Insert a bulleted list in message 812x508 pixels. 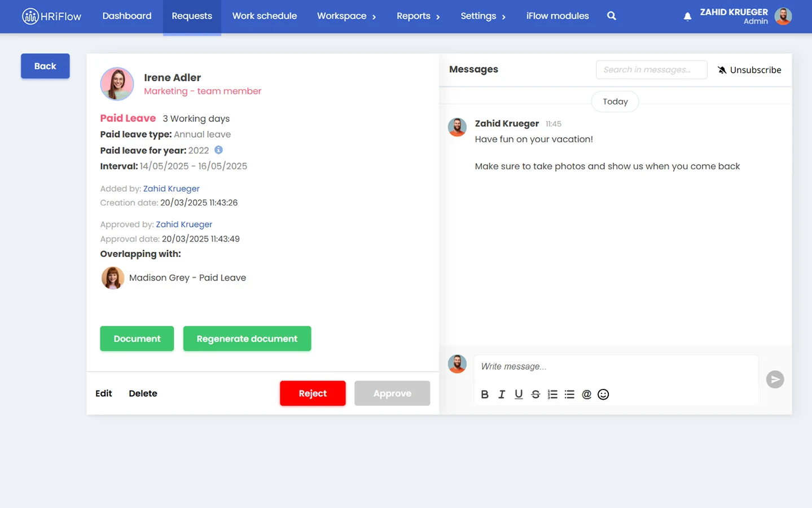click(569, 395)
